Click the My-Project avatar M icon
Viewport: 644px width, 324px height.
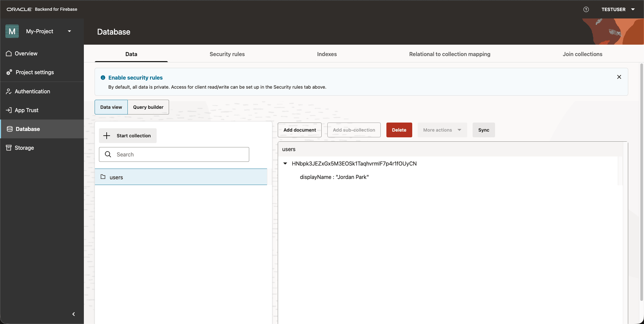click(x=12, y=31)
